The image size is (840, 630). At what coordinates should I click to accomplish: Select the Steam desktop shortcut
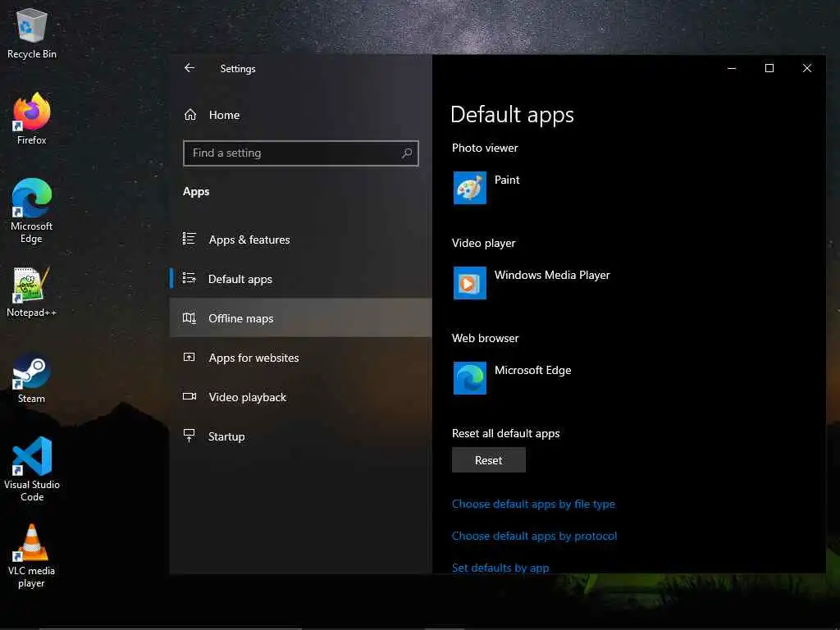pyautogui.click(x=32, y=377)
